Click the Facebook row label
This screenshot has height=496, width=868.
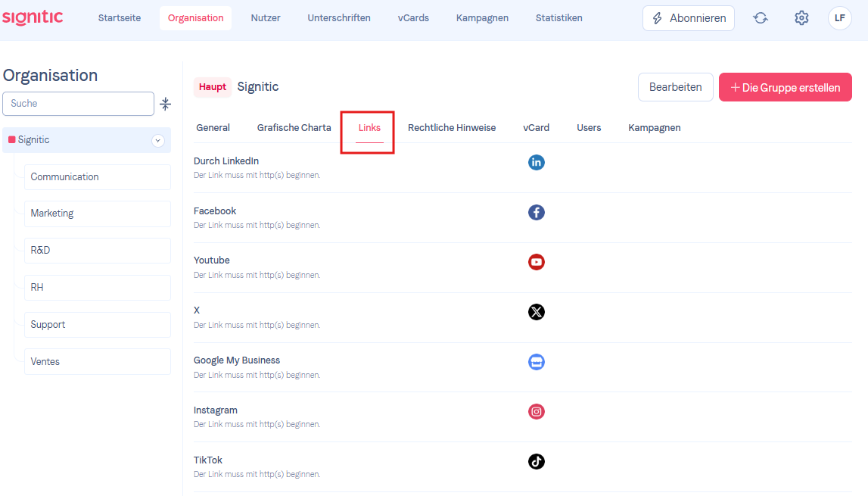tap(215, 211)
